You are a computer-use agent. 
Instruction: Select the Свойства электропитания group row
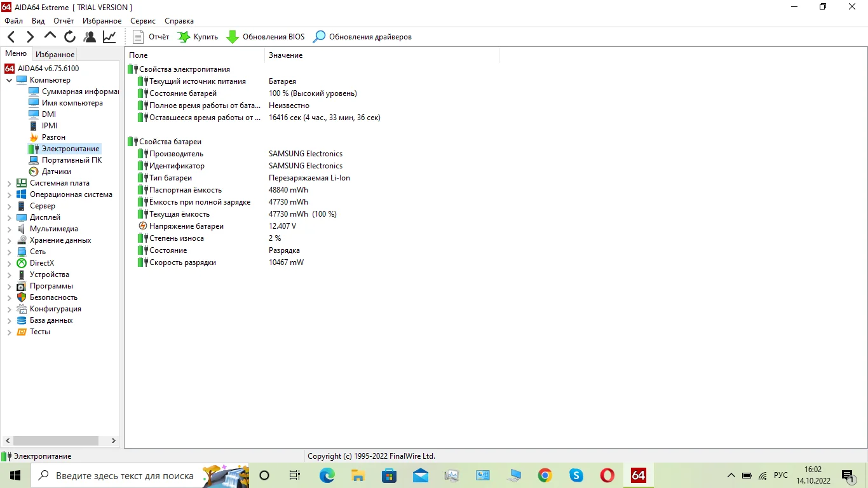point(179,69)
